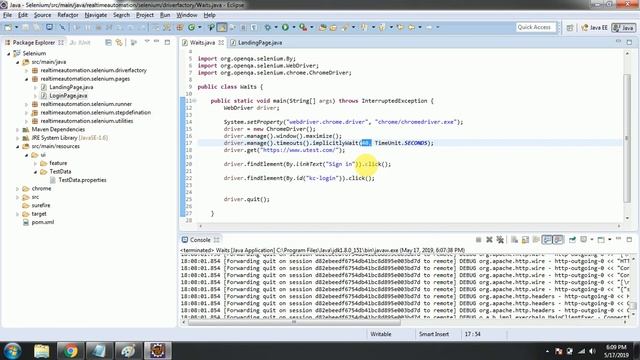Open the File menu
The image size is (640, 360).
7,15
